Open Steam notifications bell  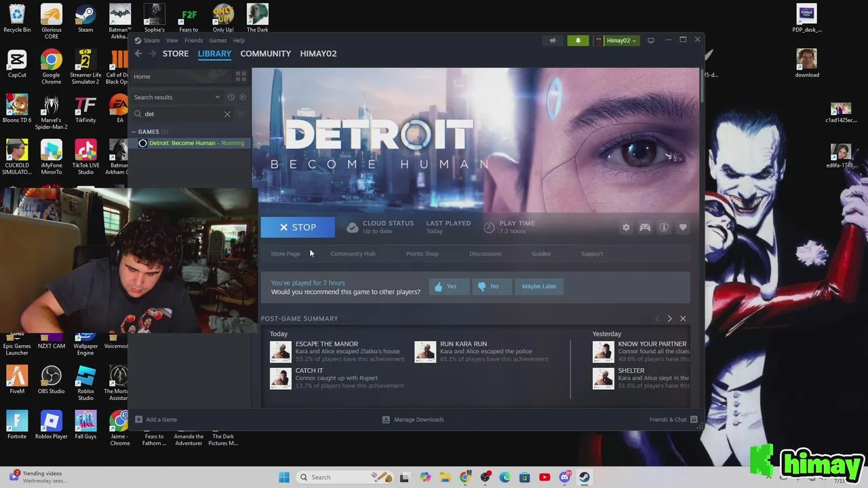(x=578, y=41)
